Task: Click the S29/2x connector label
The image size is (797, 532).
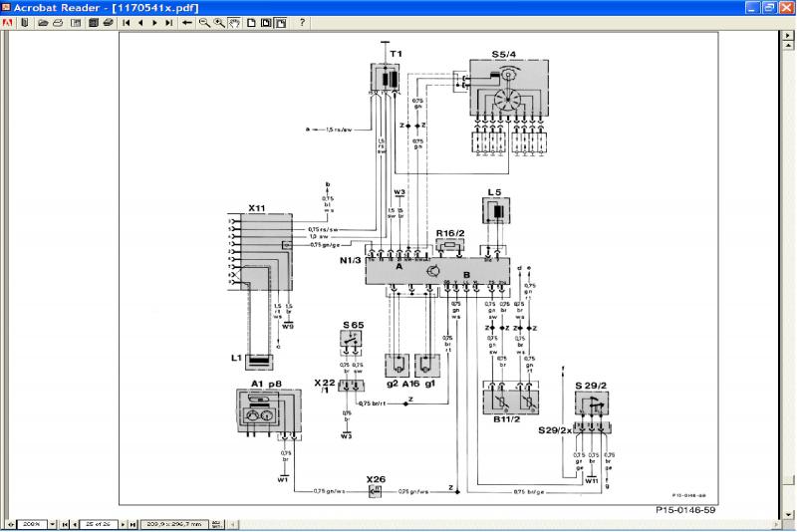Action: [x=555, y=430]
